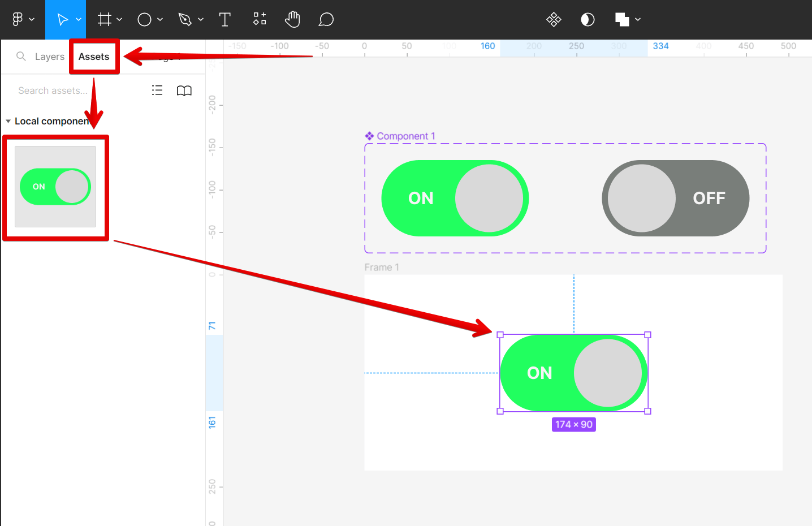Switch to the Layers tab
812x526 pixels.
50,56
